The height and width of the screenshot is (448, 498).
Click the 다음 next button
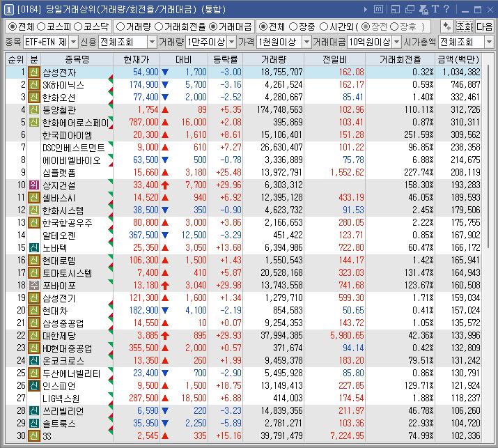484,26
